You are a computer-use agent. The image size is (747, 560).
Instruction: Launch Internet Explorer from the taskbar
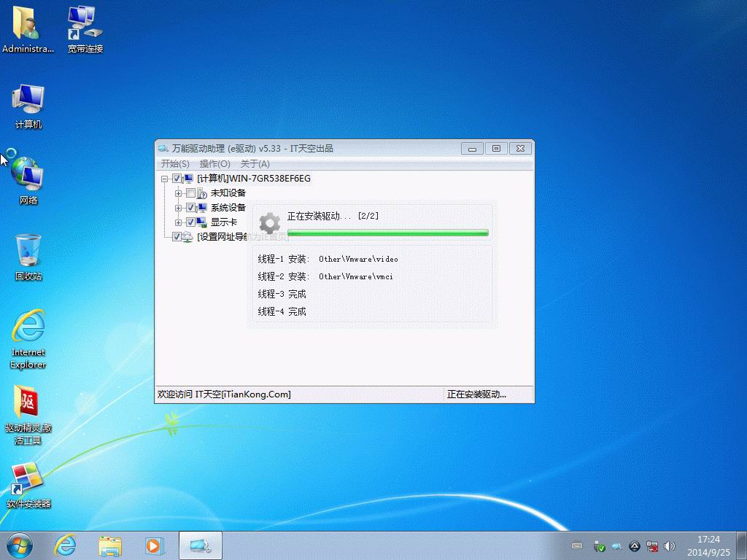pyautogui.click(x=65, y=545)
